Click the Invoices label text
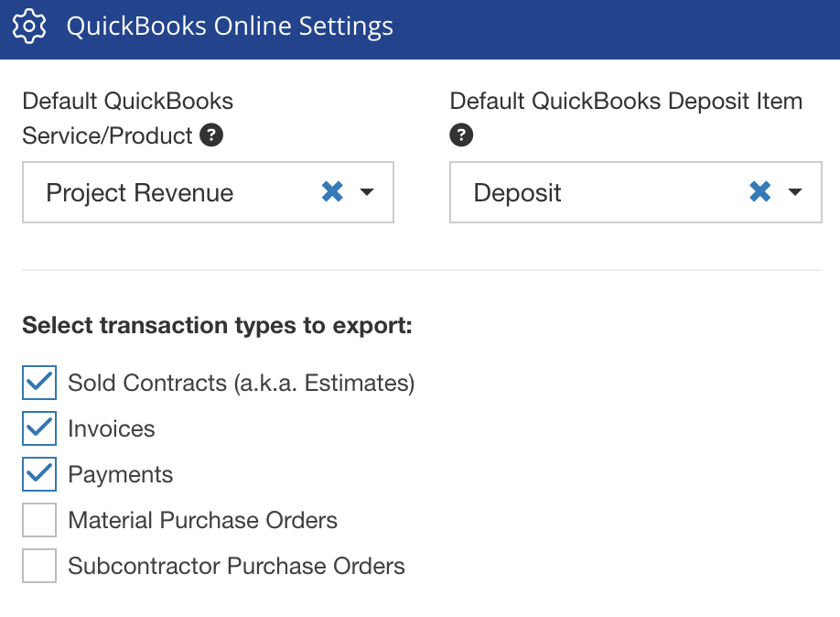Screen dimensions: 840x617 click(x=112, y=428)
